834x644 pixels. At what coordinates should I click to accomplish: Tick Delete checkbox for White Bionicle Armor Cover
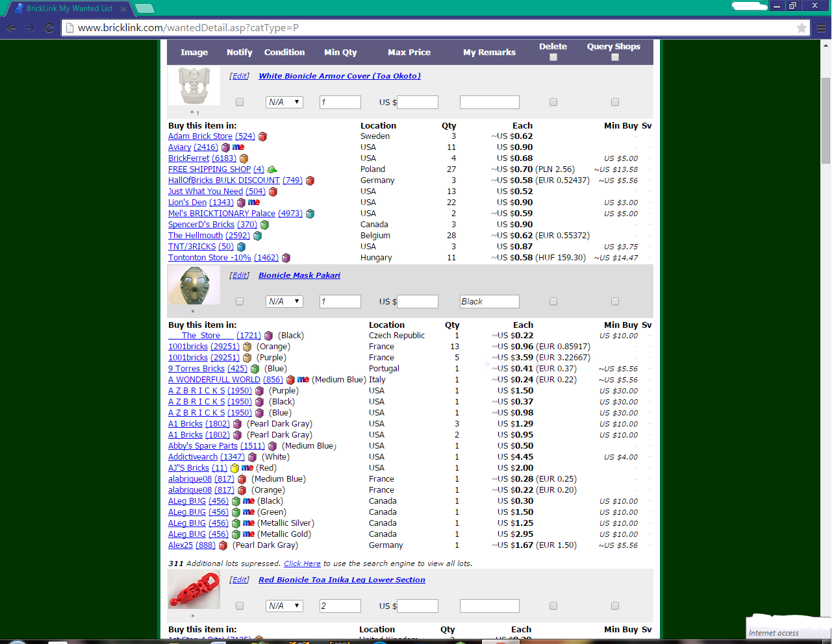553,102
